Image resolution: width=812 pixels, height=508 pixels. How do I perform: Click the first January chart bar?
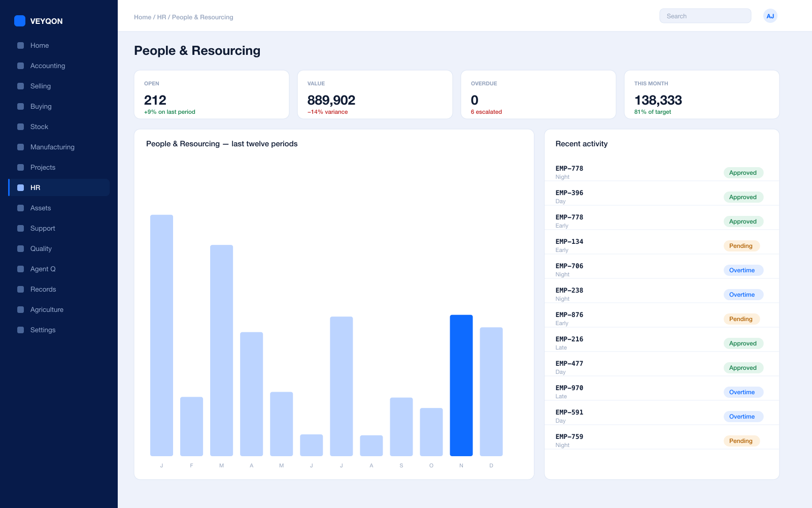click(x=161, y=335)
